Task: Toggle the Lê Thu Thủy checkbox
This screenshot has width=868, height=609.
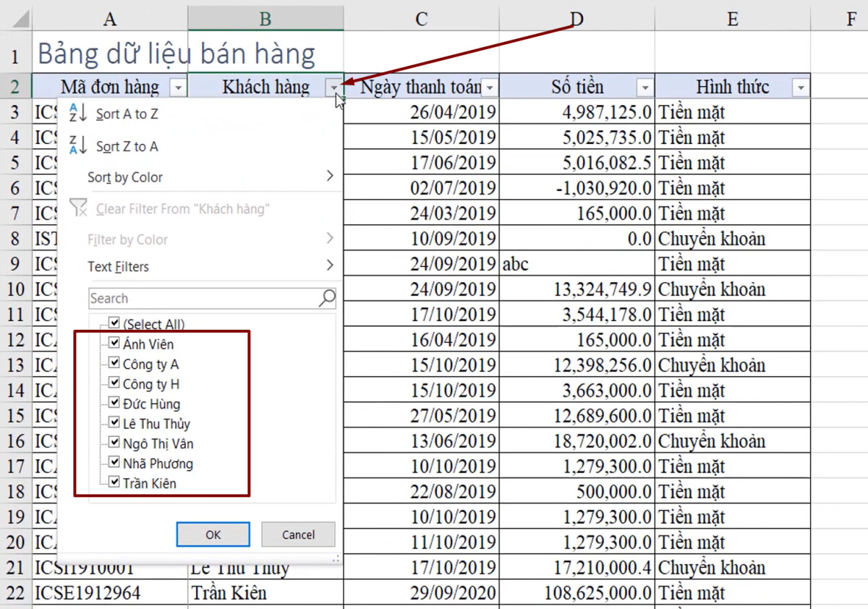Action: (115, 423)
